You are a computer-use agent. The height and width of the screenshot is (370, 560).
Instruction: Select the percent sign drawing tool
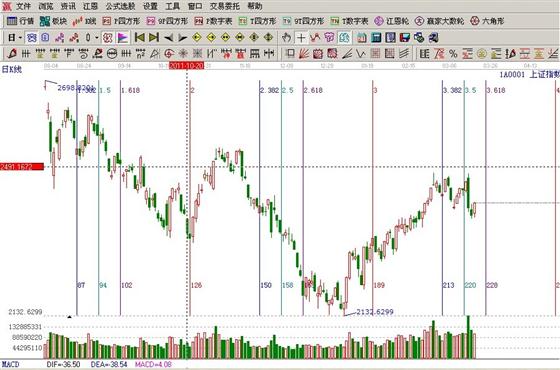pyautogui.click(x=453, y=54)
